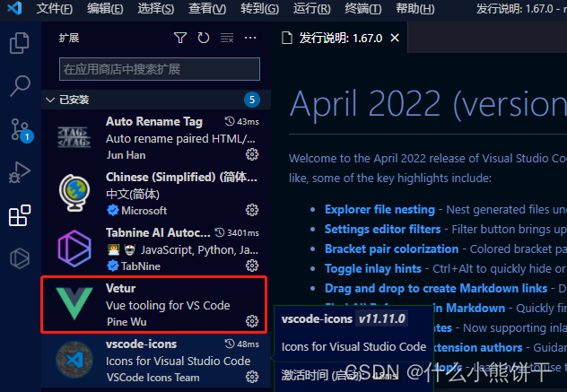This screenshot has height=392, width=567.
Task: Open the Settings editor filters link
Action: (382, 229)
